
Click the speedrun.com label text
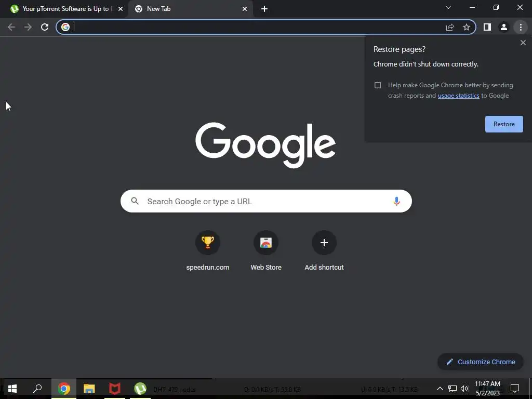(x=208, y=268)
